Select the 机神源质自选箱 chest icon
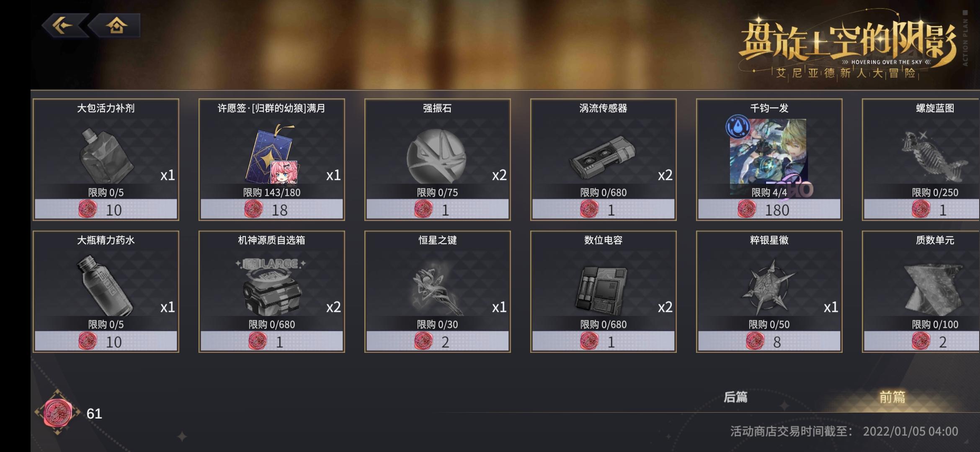980x452 pixels. (272, 287)
